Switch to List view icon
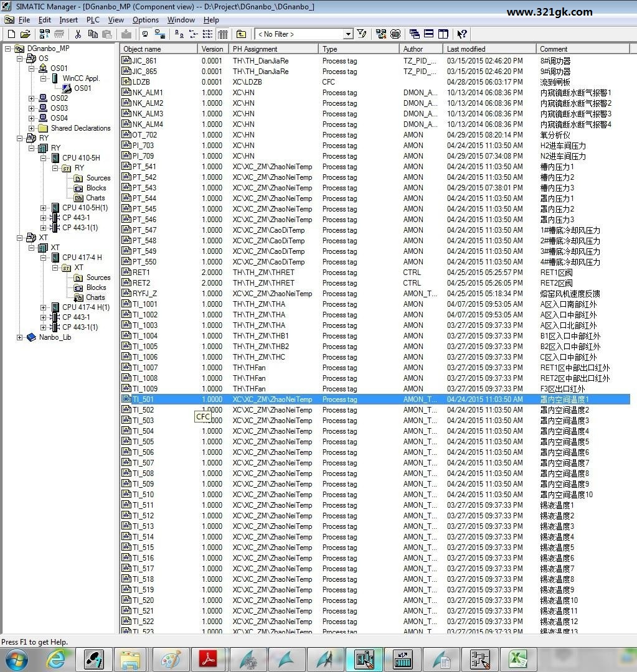Screen dimensions: 637x672 coord(207,34)
